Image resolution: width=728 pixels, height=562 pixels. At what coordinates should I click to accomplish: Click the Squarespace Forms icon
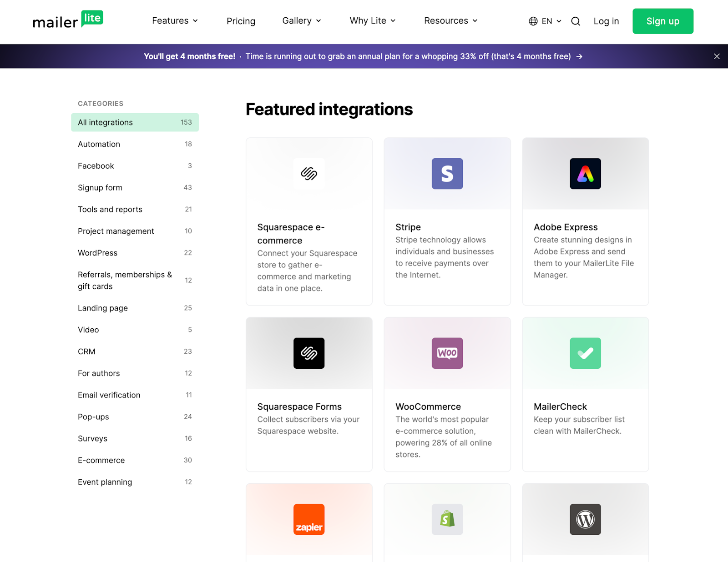pos(309,353)
